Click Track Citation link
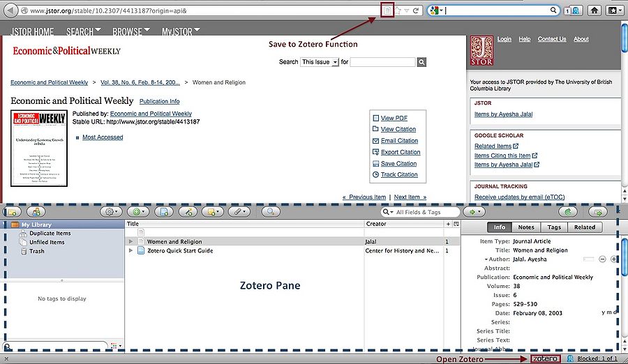 (399, 174)
